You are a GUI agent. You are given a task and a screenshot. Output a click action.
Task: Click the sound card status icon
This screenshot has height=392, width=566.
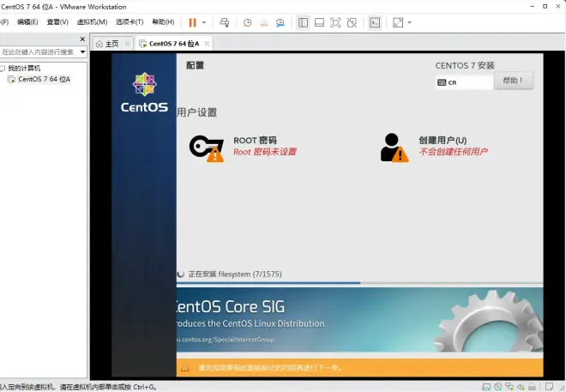pyautogui.click(x=521, y=387)
